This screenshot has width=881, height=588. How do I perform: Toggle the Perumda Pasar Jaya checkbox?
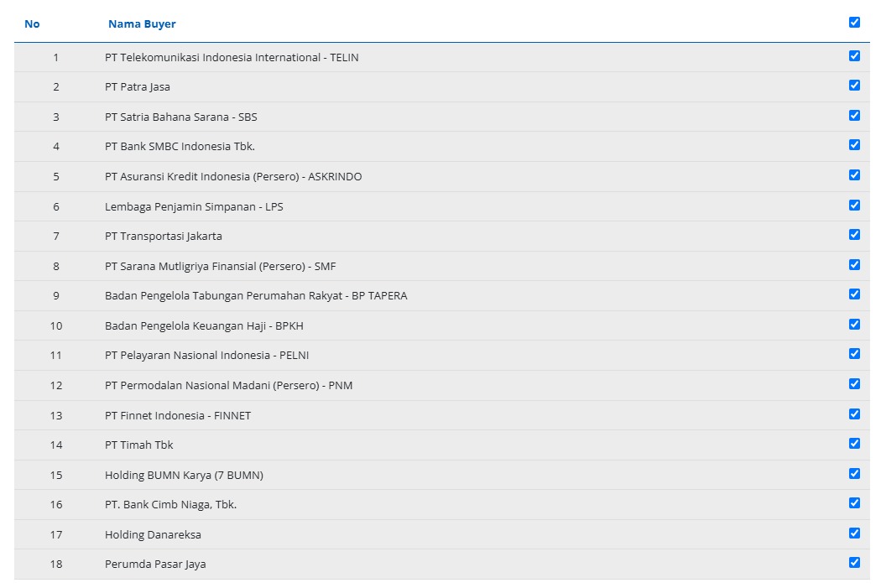[854, 563]
